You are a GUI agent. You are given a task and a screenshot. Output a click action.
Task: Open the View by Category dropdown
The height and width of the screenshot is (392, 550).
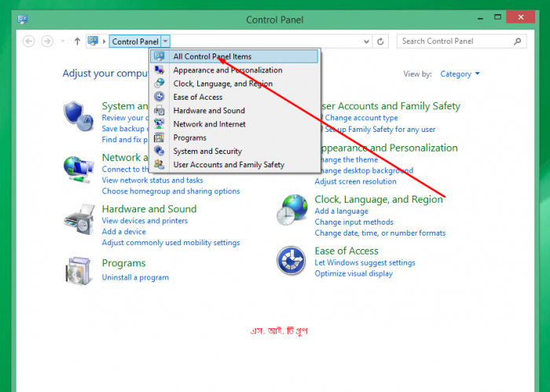(x=460, y=74)
